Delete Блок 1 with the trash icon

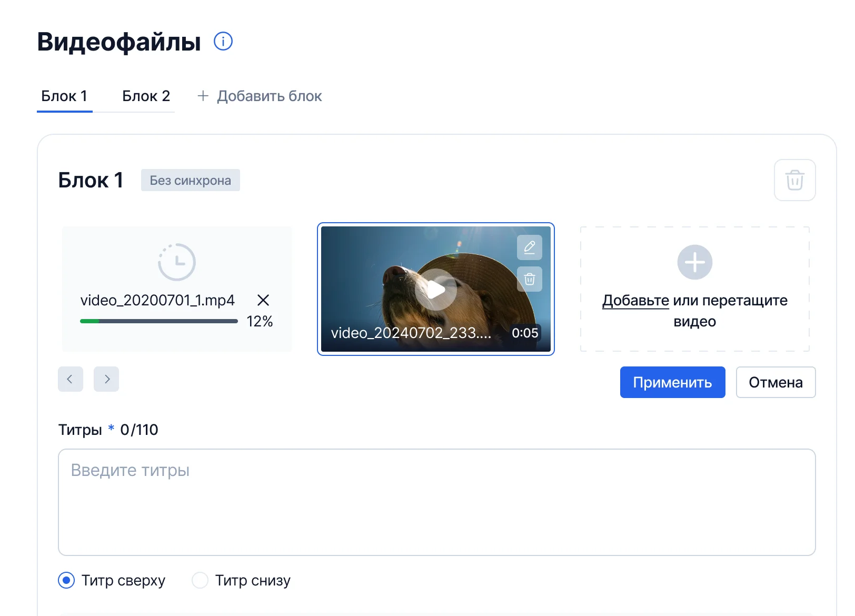(x=794, y=180)
